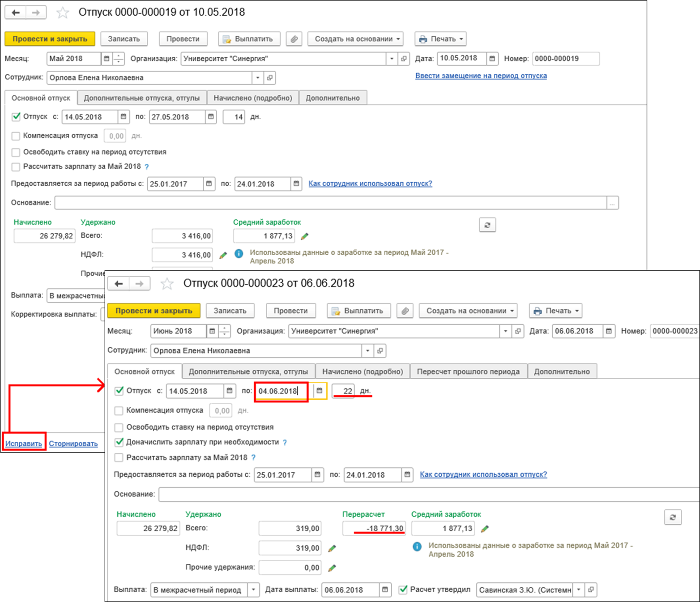Screen dimensions: 700x602
Task: Uncheck Доначислить зарплату при необходимости
Action: [x=119, y=442]
